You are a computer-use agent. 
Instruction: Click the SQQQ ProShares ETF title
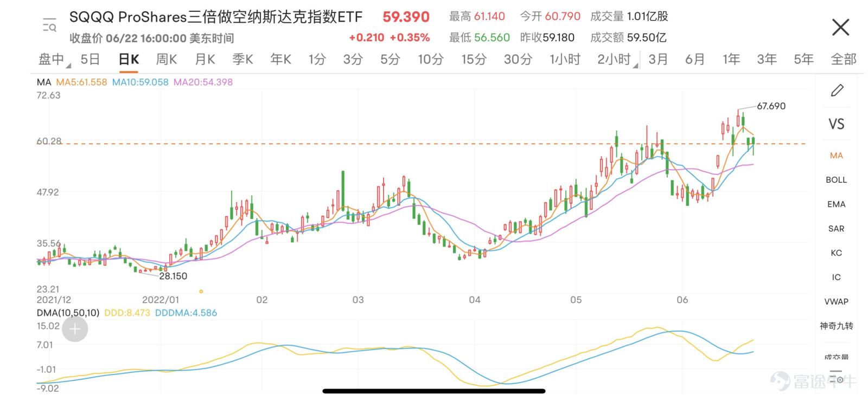click(x=216, y=17)
